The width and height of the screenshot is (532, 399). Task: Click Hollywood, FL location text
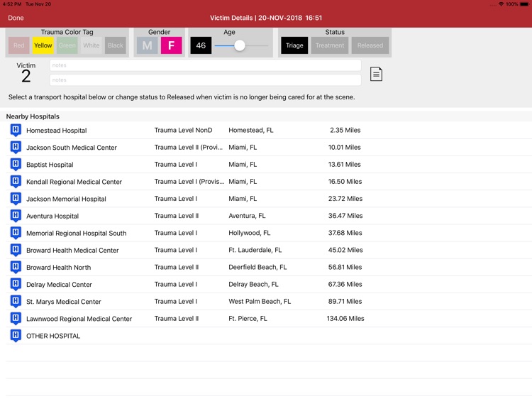point(250,233)
